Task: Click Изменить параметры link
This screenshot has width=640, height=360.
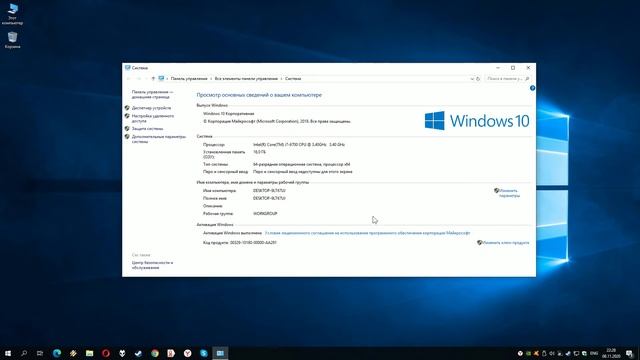Action: (509, 193)
